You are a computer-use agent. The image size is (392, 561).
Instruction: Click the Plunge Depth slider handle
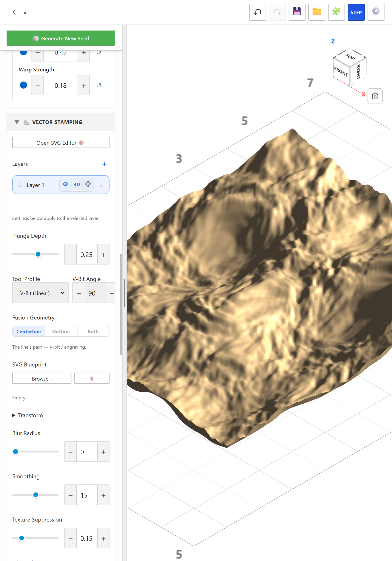click(38, 254)
